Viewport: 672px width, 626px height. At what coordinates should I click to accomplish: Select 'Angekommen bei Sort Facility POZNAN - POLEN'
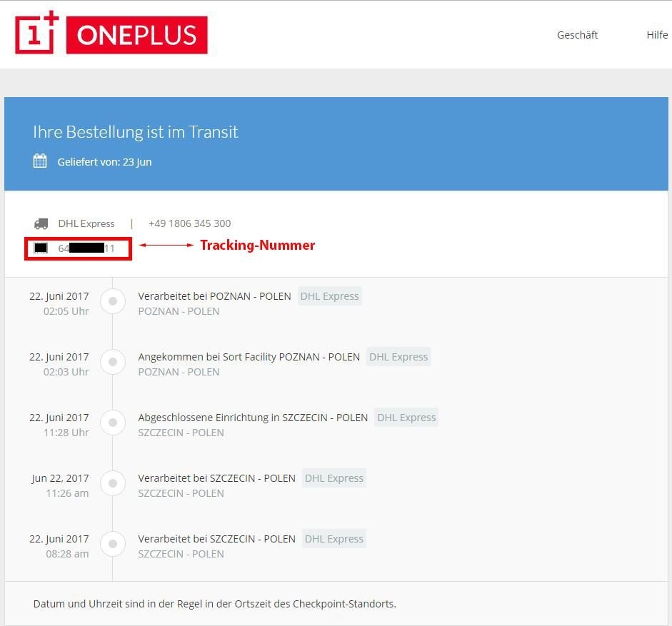[x=249, y=357]
